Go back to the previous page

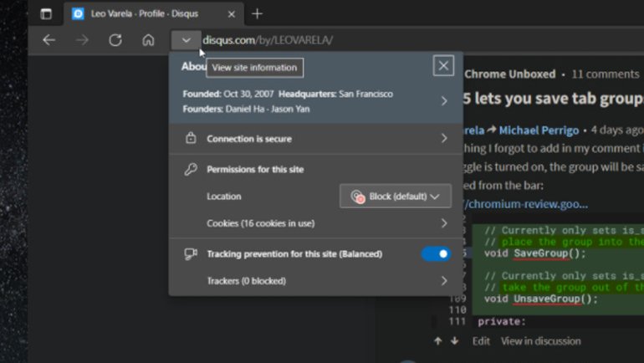pos(49,40)
